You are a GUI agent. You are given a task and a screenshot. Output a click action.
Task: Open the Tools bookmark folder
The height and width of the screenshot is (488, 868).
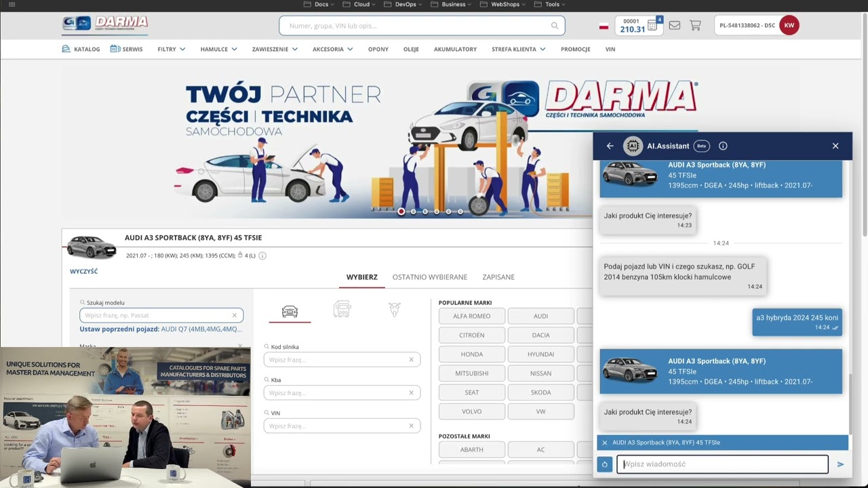click(549, 4)
